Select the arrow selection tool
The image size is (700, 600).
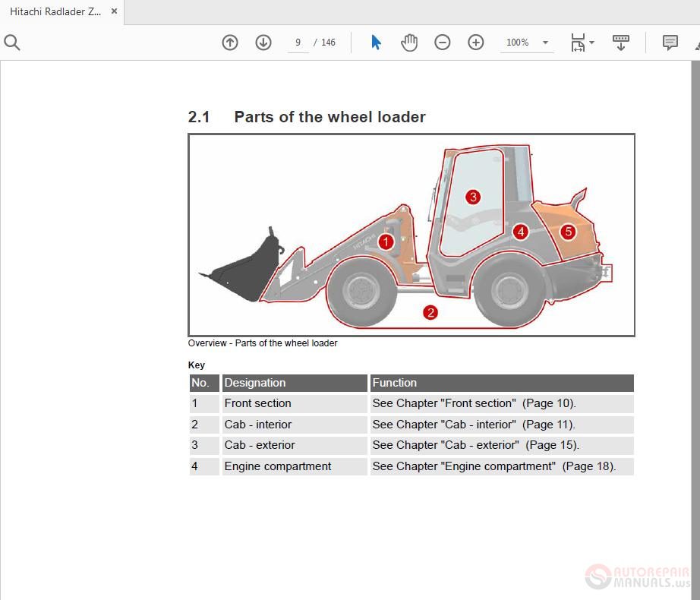pyautogui.click(x=376, y=43)
